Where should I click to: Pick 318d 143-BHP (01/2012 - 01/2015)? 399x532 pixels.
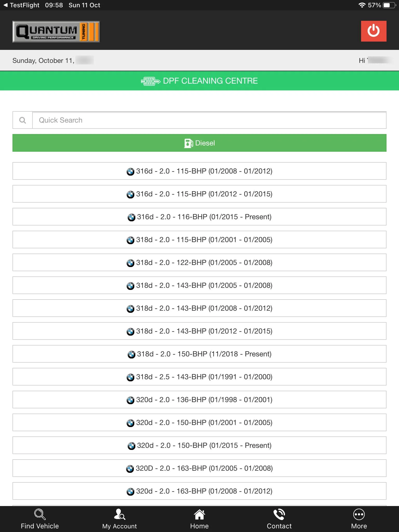pos(199,331)
